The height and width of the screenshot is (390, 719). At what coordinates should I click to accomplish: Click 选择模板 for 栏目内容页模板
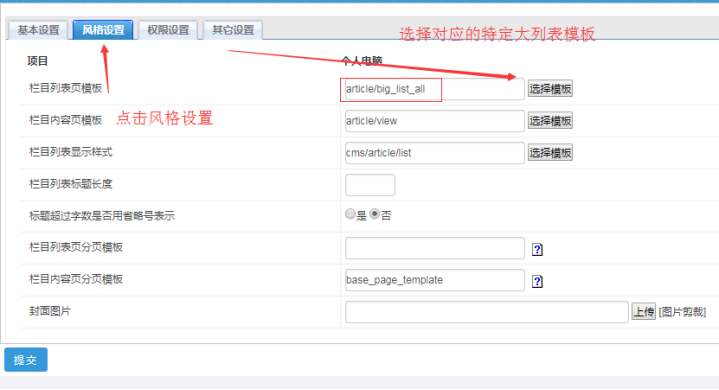(x=550, y=121)
